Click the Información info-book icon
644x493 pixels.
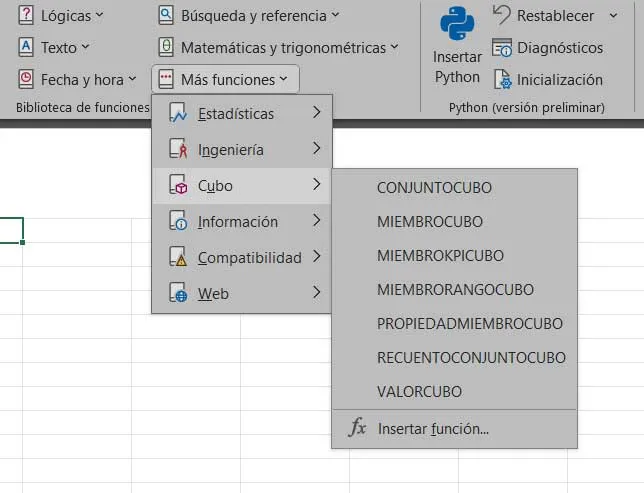click(178, 221)
